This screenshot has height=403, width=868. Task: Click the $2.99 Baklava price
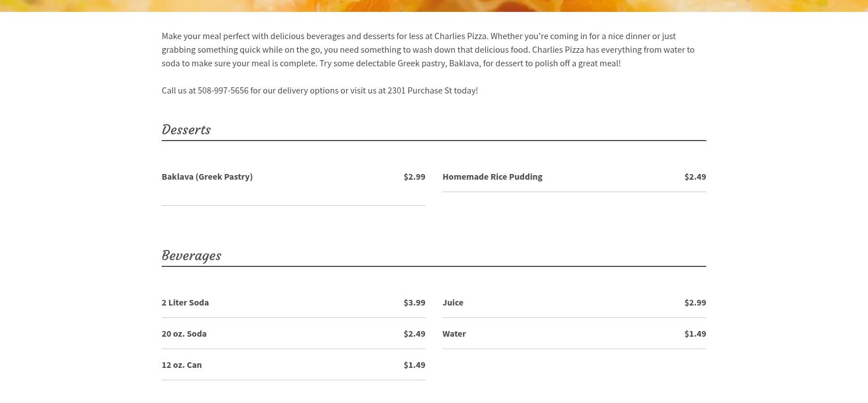(414, 177)
